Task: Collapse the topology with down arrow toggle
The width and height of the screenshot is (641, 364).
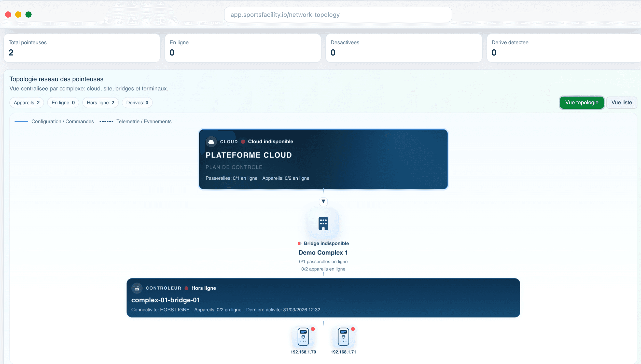Action: 323,201
